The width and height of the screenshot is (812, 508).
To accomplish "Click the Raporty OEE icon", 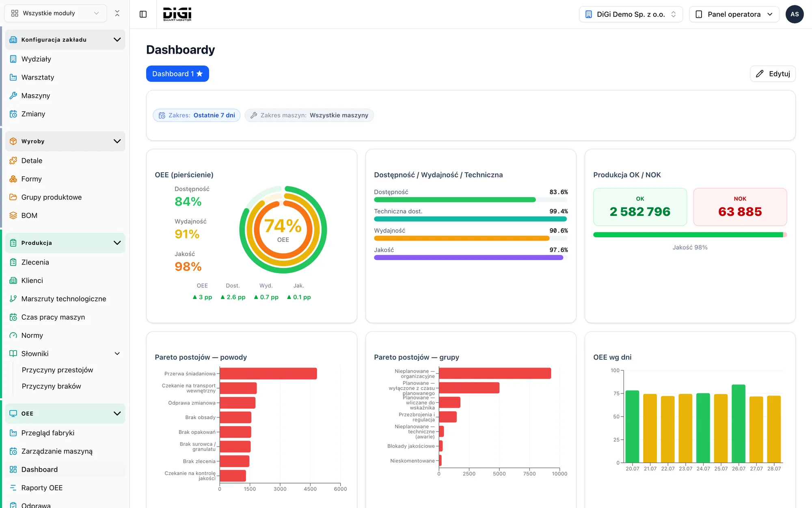I will click(13, 488).
